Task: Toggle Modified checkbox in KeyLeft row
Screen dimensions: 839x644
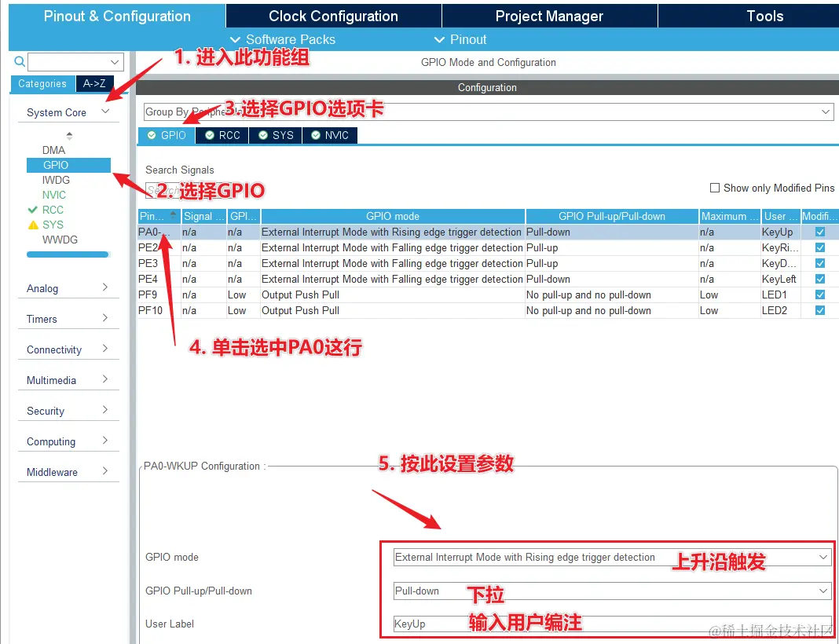Action: point(819,280)
